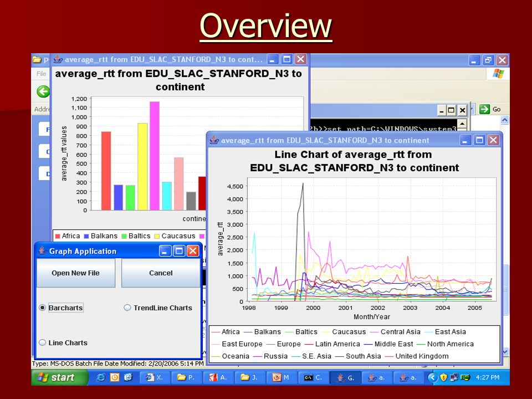Select the TrendLine Charts radio button
The image size is (532, 399).
[x=127, y=308]
